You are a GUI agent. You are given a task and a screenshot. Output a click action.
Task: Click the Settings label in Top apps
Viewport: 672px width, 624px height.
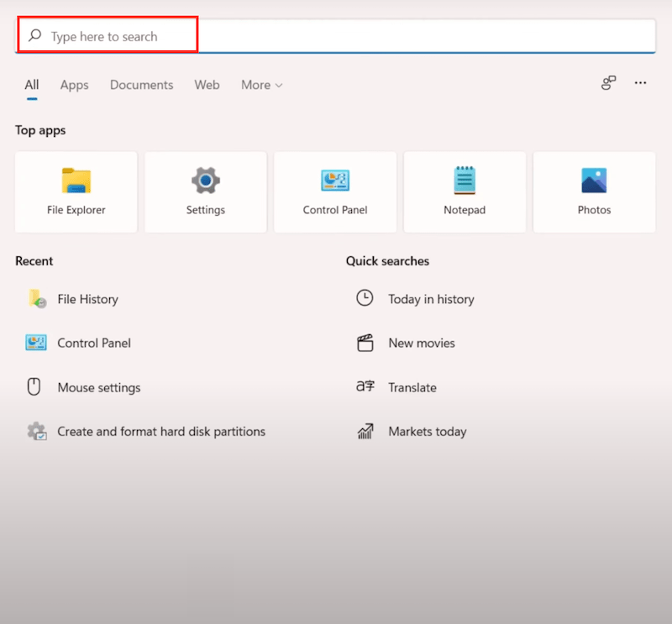click(x=206, y=210)
